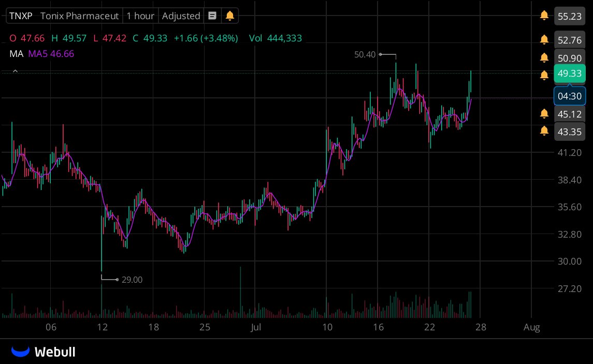Expand the MA indicator settings
Image resolution: width=593 pixels, height=364 pixels.
16,54
